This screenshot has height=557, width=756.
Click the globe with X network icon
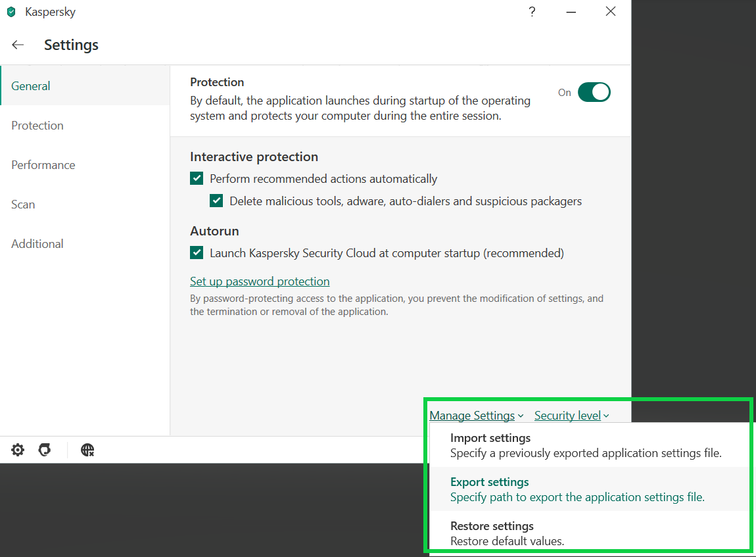pos(87,450)
